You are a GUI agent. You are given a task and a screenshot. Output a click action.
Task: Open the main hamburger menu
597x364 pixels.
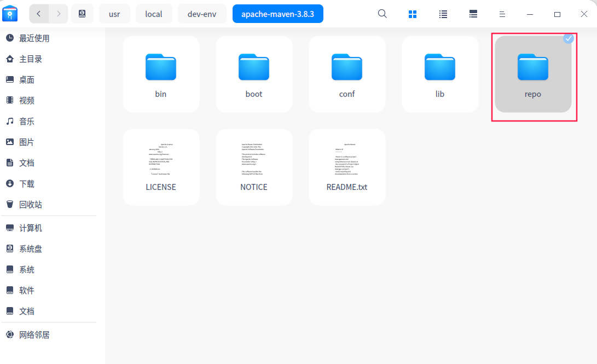click(502, 14)
